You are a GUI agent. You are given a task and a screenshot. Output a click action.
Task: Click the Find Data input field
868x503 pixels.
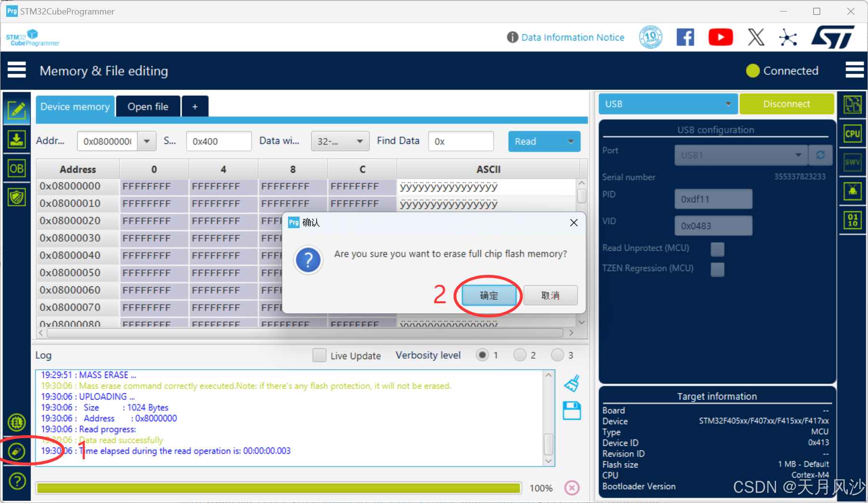461,141
